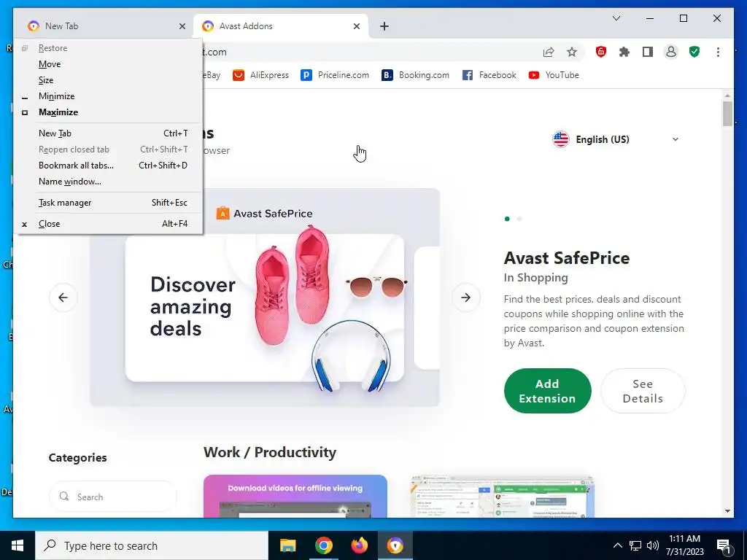Screen dimensions: 747x560
Task: Expand the English (US) language dropdown
Action: (616, 139)
